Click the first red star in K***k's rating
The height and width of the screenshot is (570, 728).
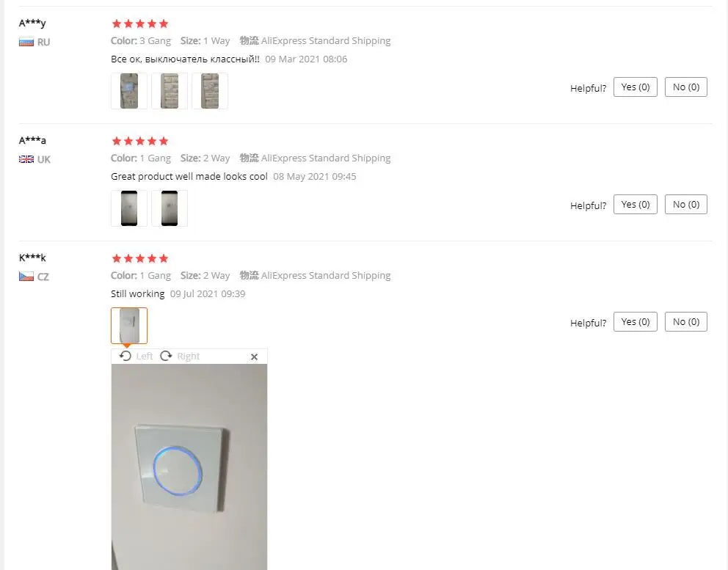[x=115, y=258]
